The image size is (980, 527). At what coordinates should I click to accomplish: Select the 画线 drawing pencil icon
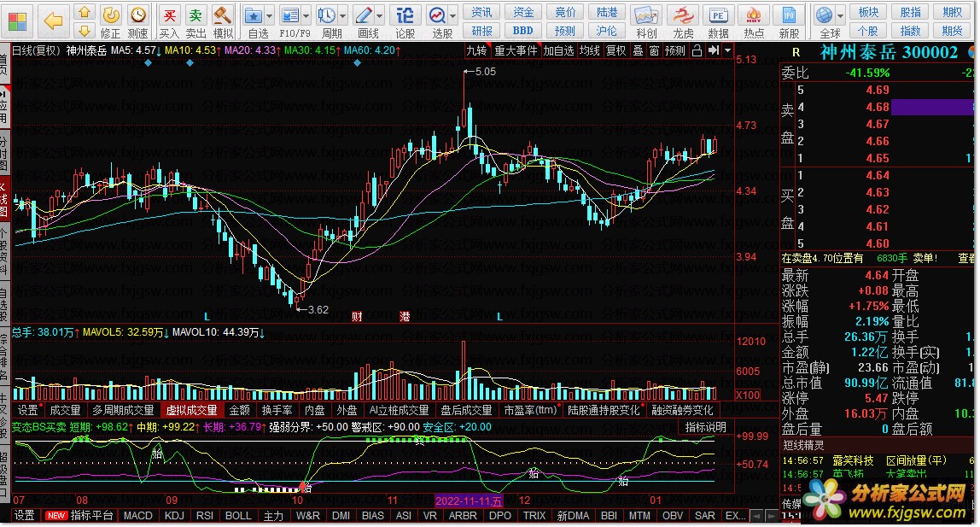363,15
